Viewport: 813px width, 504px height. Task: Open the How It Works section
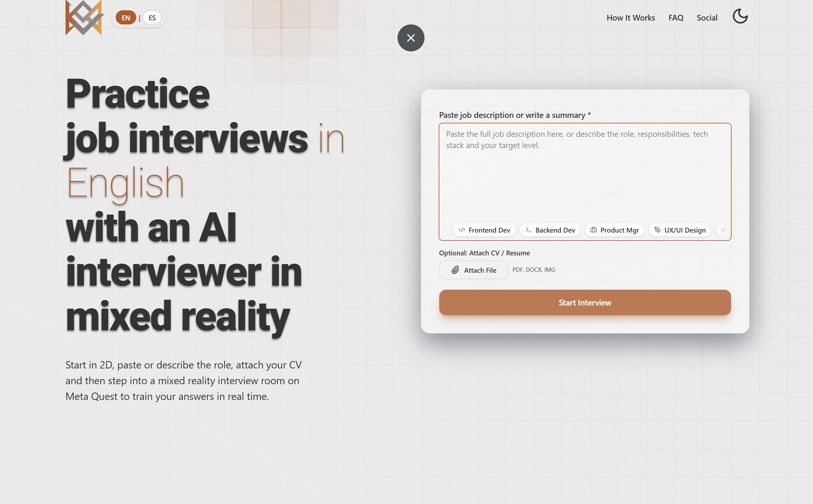tap(630, 18)
